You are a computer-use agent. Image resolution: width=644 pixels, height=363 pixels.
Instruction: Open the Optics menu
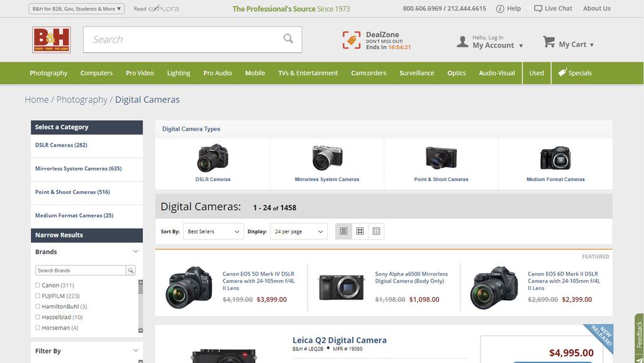457,73
